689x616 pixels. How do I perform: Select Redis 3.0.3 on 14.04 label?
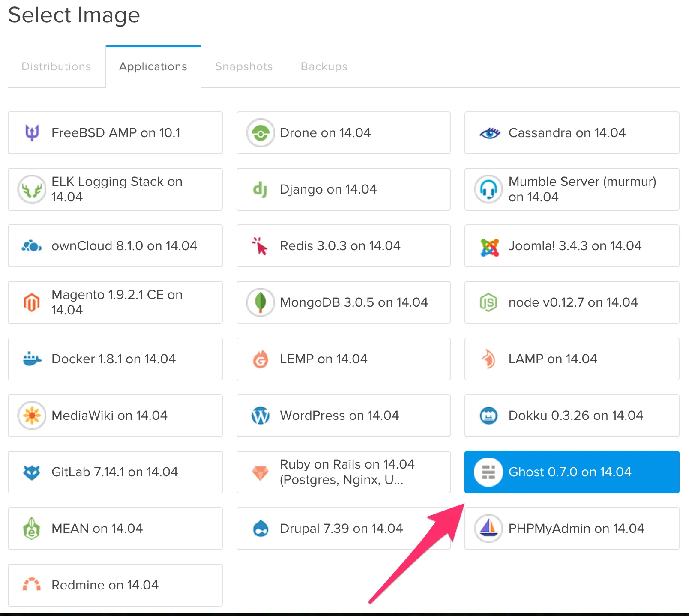pos(340,246)
